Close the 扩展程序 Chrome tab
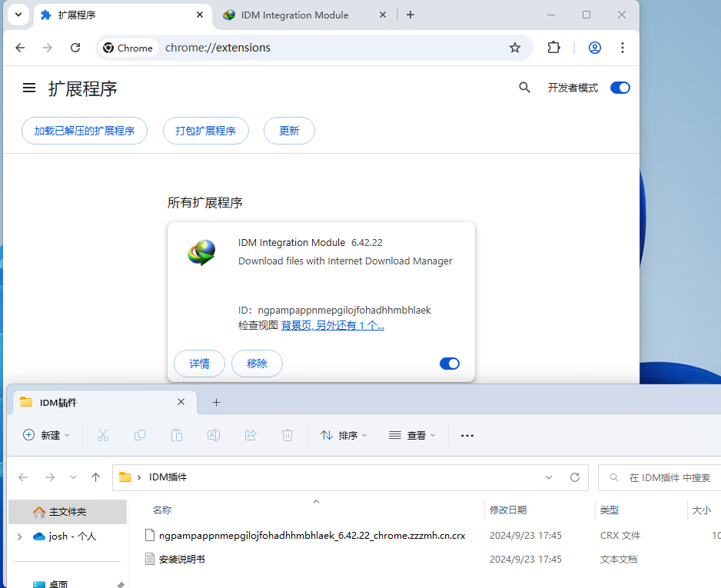The width and height of the screenshot is (721, 588). pyautogui.click(x=200, y=15)
